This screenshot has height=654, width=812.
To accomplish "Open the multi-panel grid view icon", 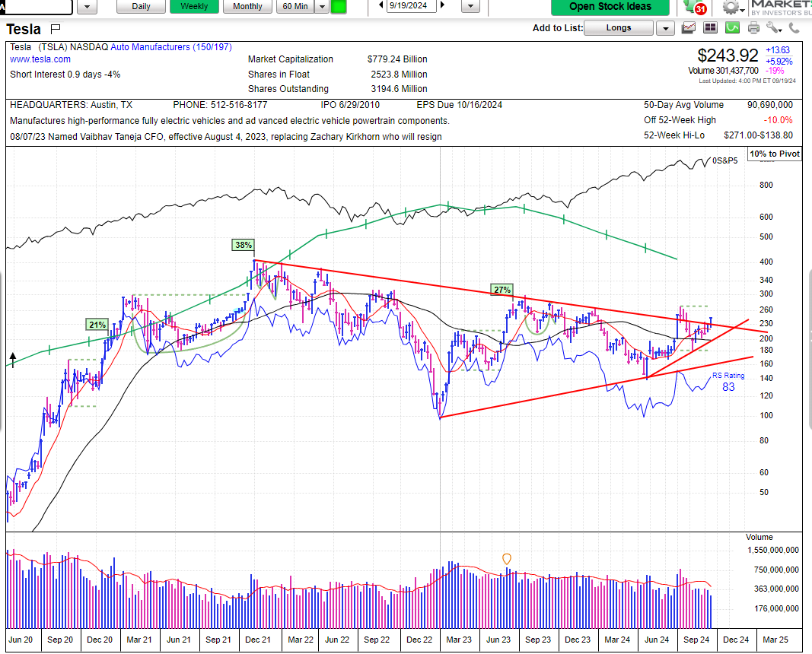I will [x=710, y=28].
